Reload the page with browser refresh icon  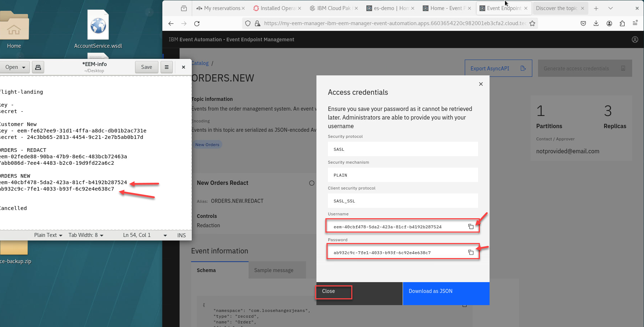coord(197,24)
